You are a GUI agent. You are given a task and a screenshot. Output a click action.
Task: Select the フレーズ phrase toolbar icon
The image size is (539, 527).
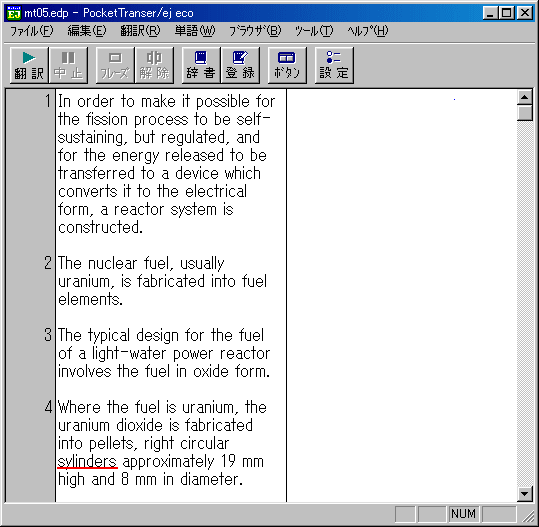[x=115, y=65]
